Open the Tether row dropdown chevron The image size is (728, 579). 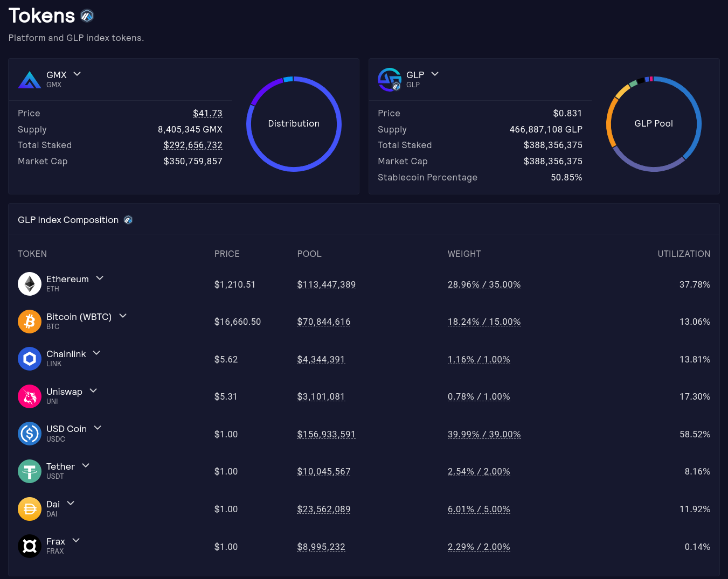pyautogui.click(x=86, y=465)
